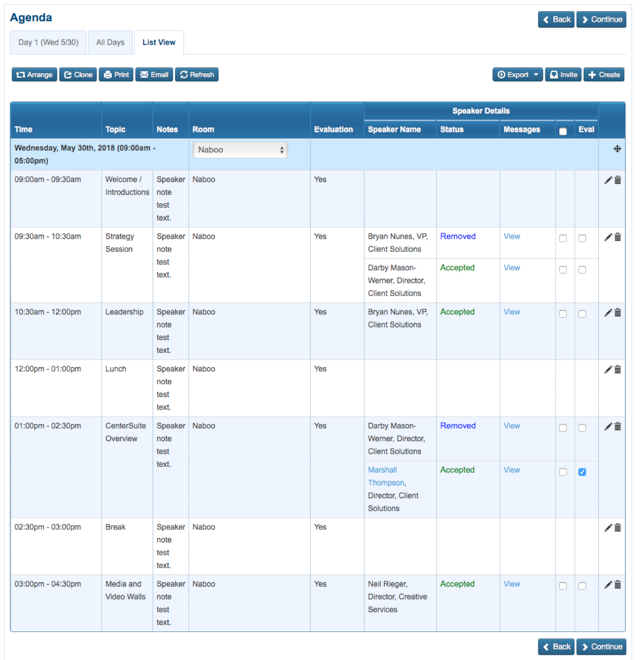642x660 pixels.
Task: Delete the Welcome / Introductions session with trash icon
Action: click(618, 180)
